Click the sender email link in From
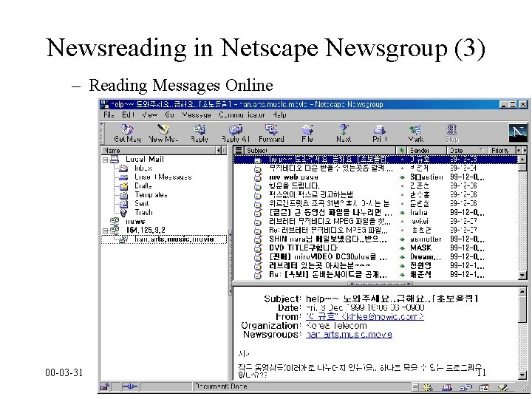This screenshot has height=399, width=532. tap(365, 316)
